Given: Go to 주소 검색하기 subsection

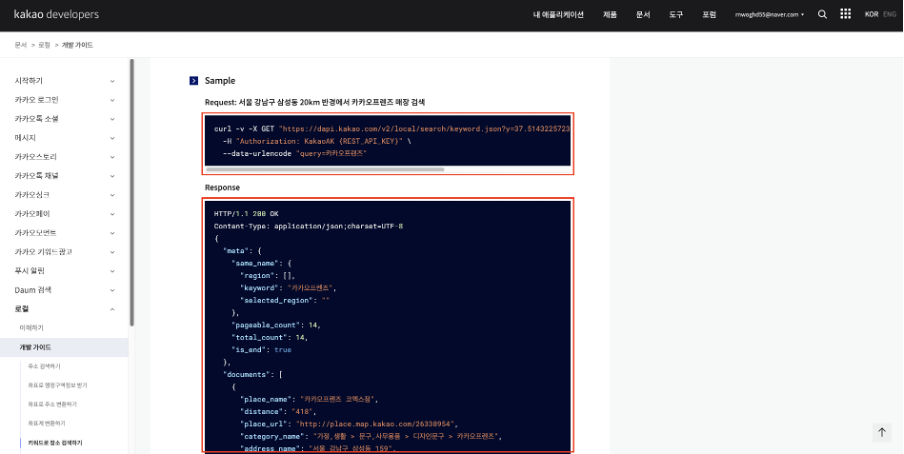Looking at the screenshot, I should (44, 366).
